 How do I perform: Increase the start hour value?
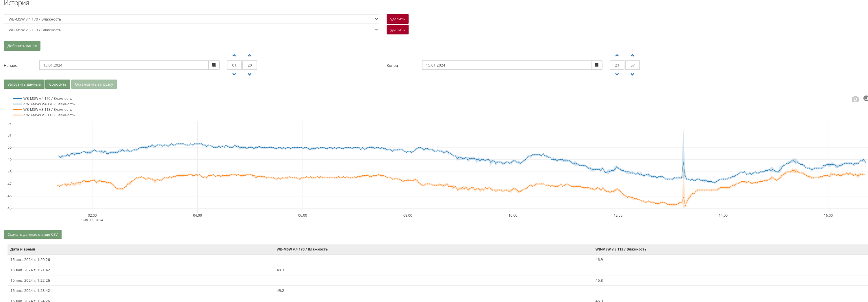point(234,55)
